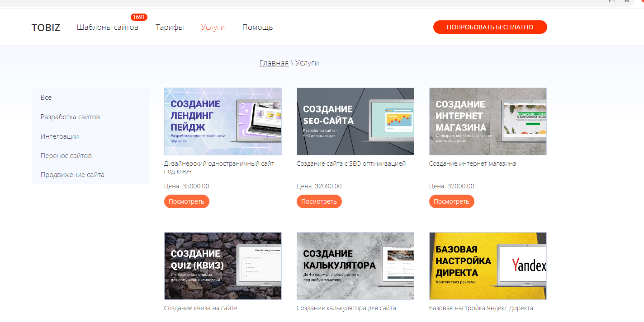Select Перенос сайтов in sidebar
Screen dimensions: 644x322
(66, 156)
